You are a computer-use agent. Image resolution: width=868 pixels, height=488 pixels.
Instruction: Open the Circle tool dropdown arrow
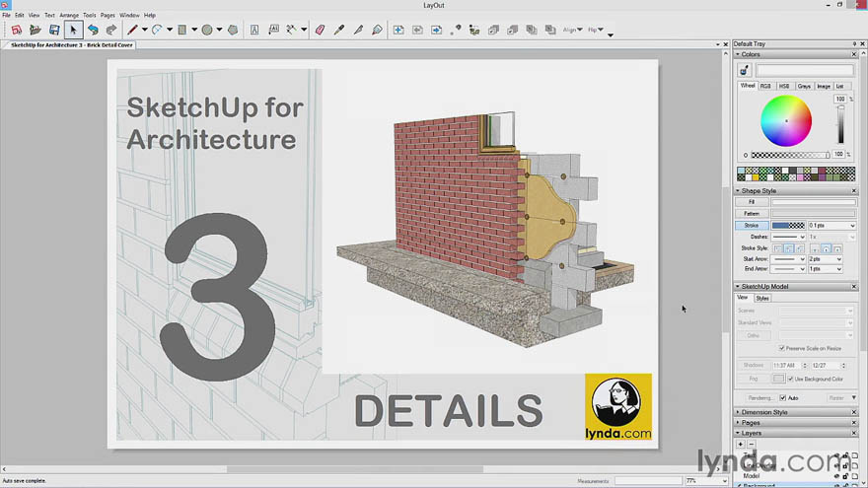click(x=219, y=30)
